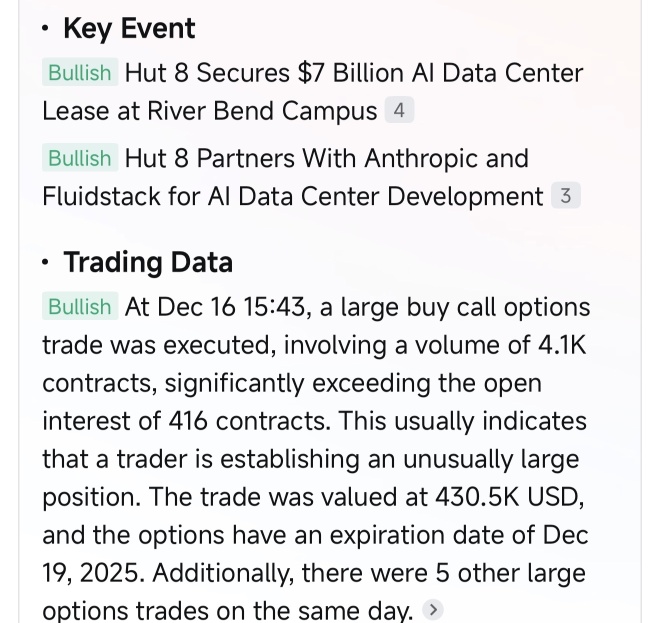
Task: Select the Key Event section heading
Action: pos(129,29)
